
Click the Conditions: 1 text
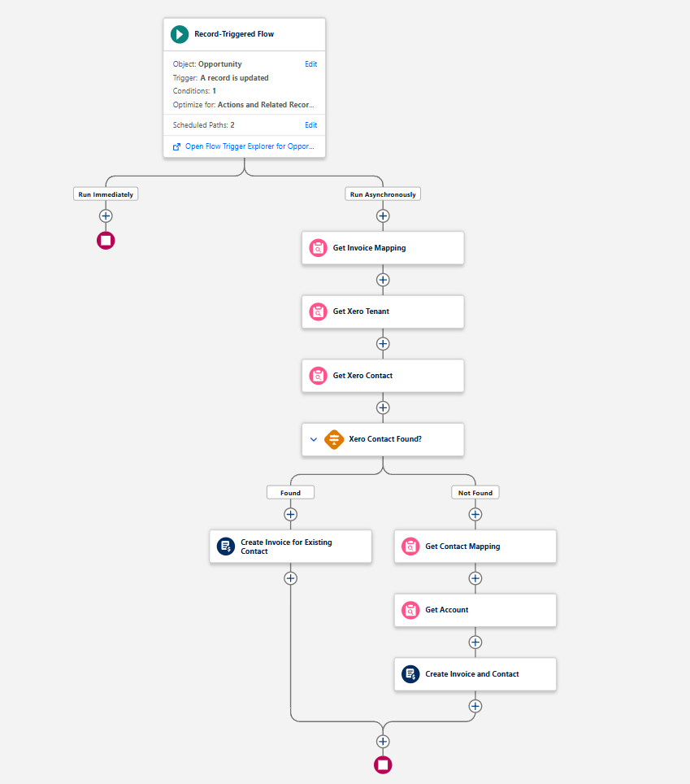[194, 91]
